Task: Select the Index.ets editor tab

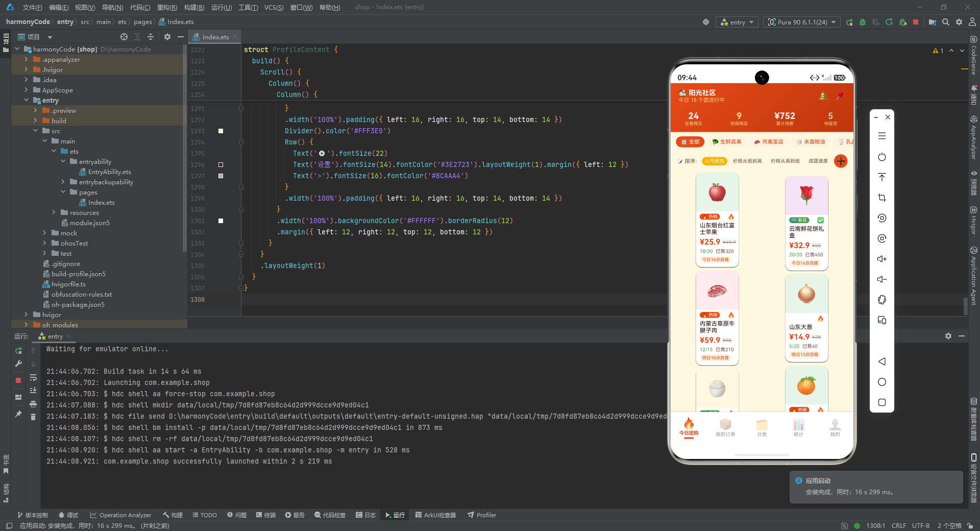Action: click(x=215, y=37)
